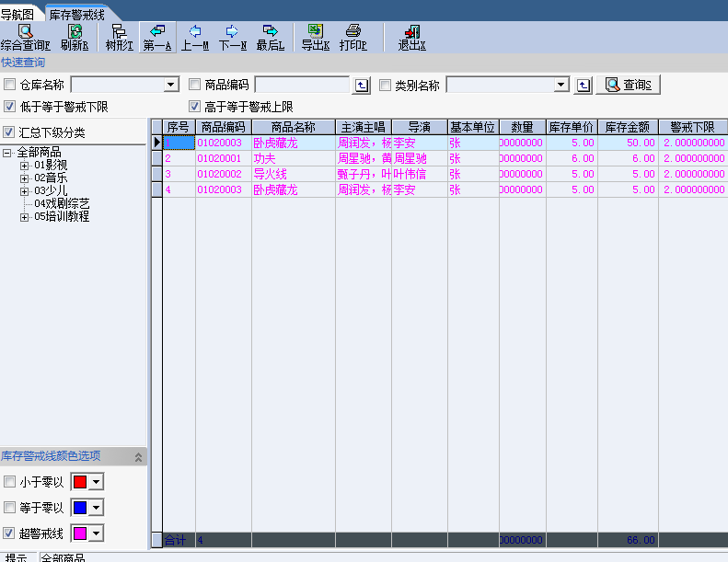Viewport: 728px width, 562px height.
Task: Go to first record with 第一 icon
Action: pos(157,37)
